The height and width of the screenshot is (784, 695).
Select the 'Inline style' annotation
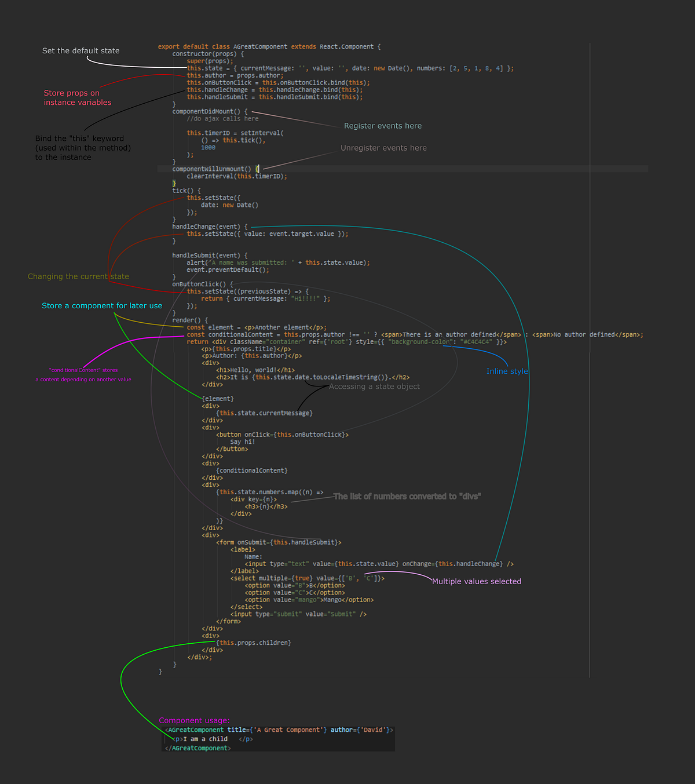(x=507, y=371)
